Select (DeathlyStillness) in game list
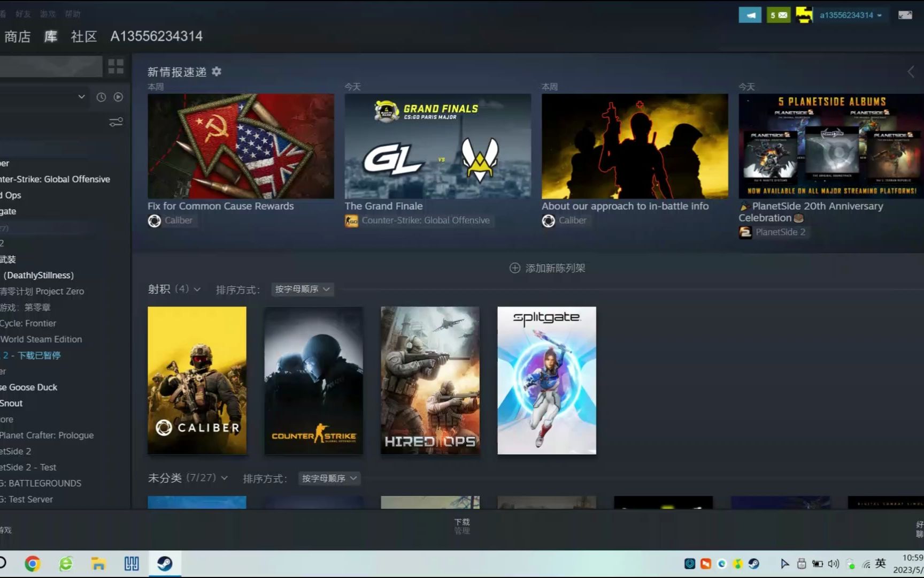Image resolution: width=924 pixels, height=578 pixels. pos(38,275)
